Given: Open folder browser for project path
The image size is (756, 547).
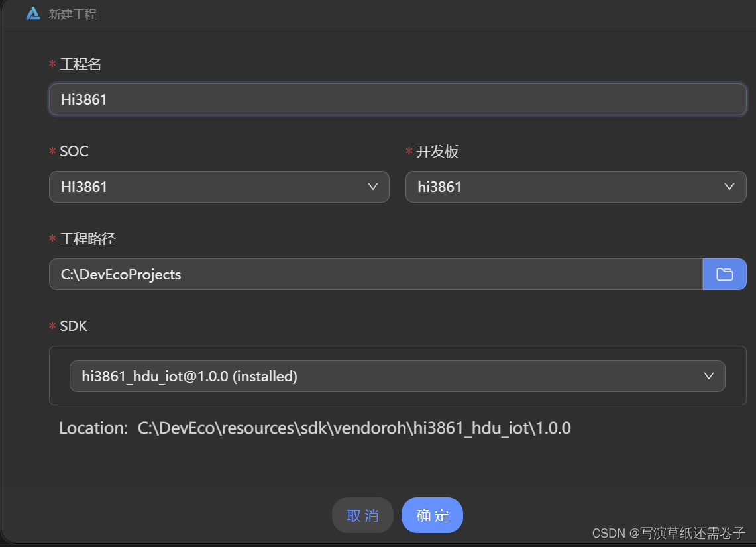Looking at the screenshot, I should [x=724, y=274].
